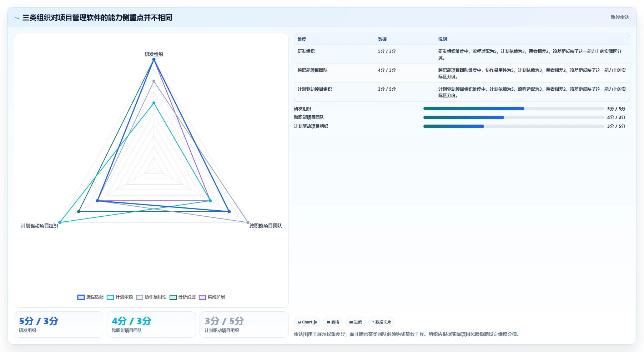
Task: Click the 表格 tag chip
Action: pos(333,322)
